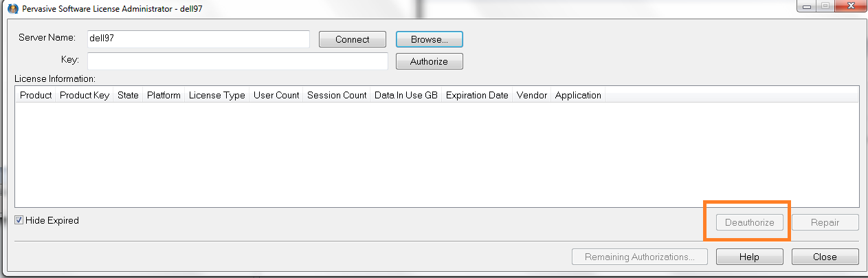The height and width of the screenshot is (278, 868).
Task: Sort by Expiration Date column
Action: pyautogui.click(x=477, y=96)
